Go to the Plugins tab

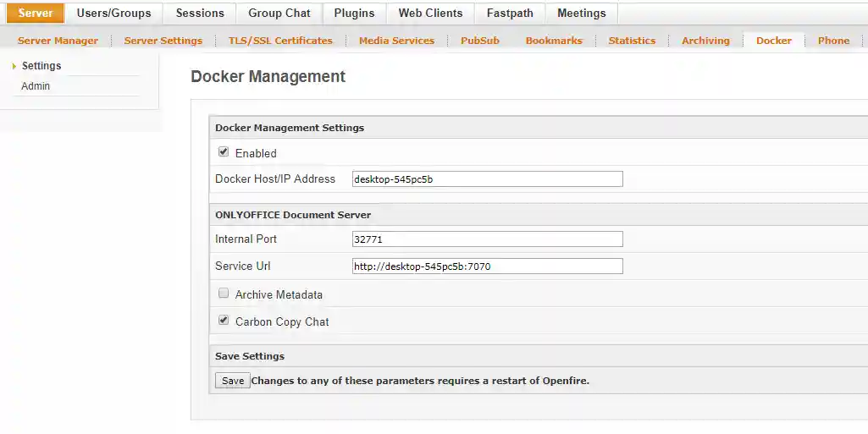point(354,14)
